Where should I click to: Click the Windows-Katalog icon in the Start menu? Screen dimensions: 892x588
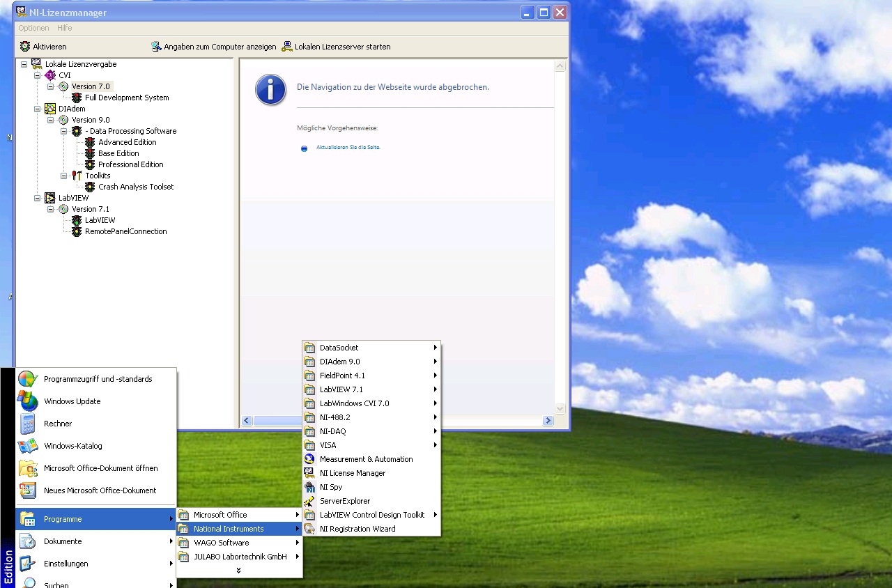(x=28, y=446)
